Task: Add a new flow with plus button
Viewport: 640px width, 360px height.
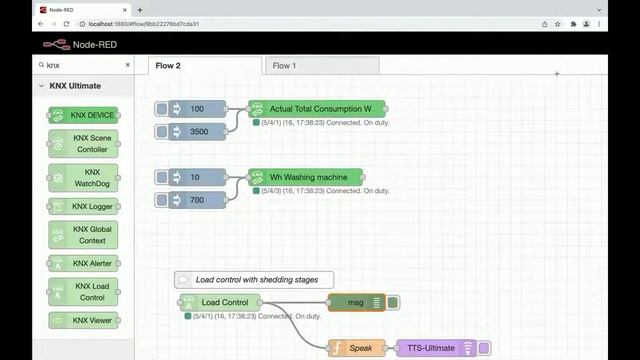Action: (557, 74)
